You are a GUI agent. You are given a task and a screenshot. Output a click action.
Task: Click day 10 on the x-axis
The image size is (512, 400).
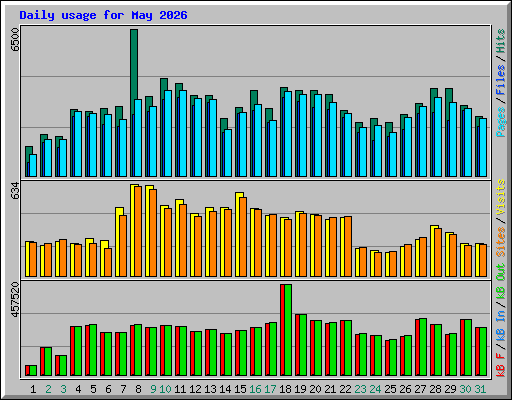pos(165,389)
